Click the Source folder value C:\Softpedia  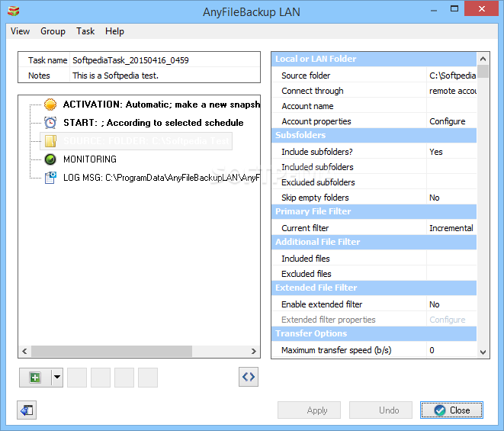[x=451, y=76]
